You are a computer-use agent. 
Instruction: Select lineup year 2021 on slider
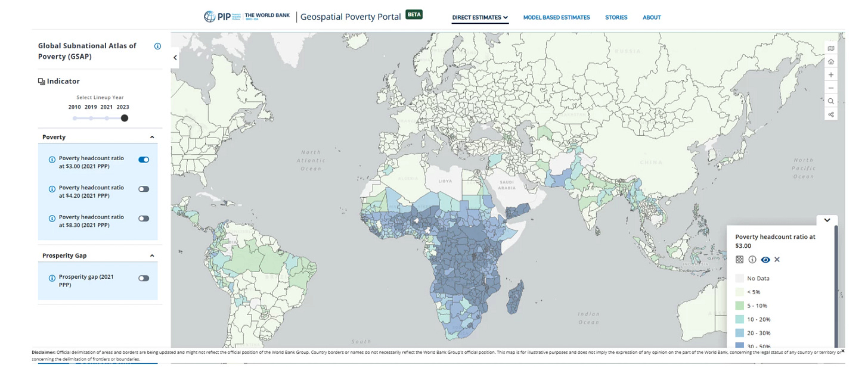[107, 118]
